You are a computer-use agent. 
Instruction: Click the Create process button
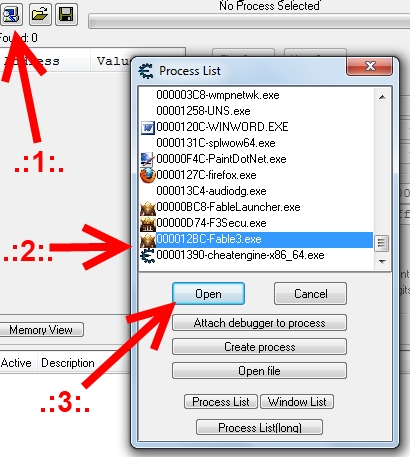coord(259,347)
